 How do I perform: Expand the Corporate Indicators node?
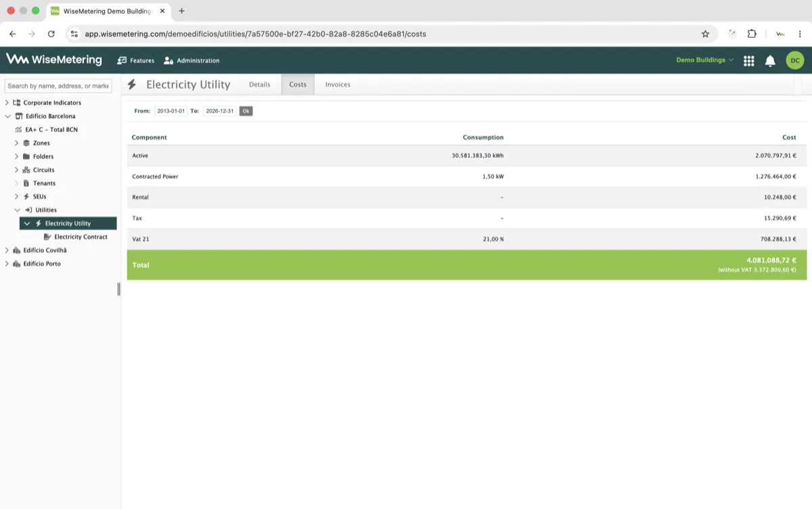(x=7, y=103)
